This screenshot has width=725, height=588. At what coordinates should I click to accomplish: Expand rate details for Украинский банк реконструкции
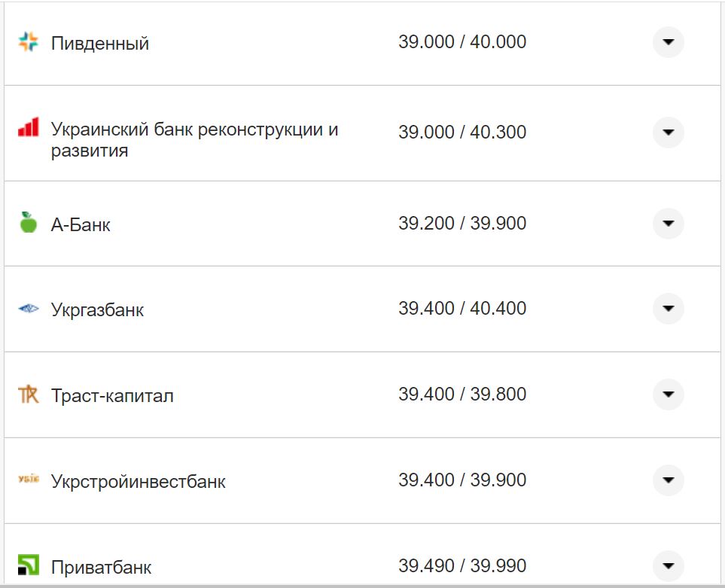(668, 133)
